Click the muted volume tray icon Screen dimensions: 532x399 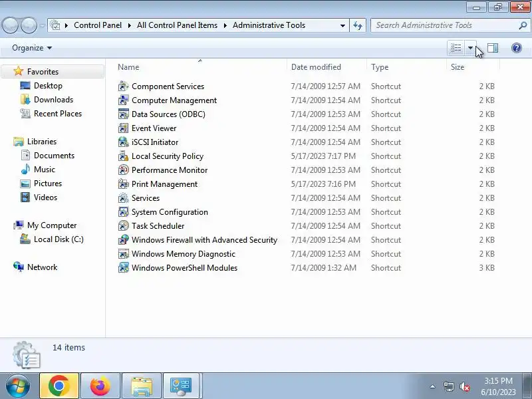[x=464, y=386]
